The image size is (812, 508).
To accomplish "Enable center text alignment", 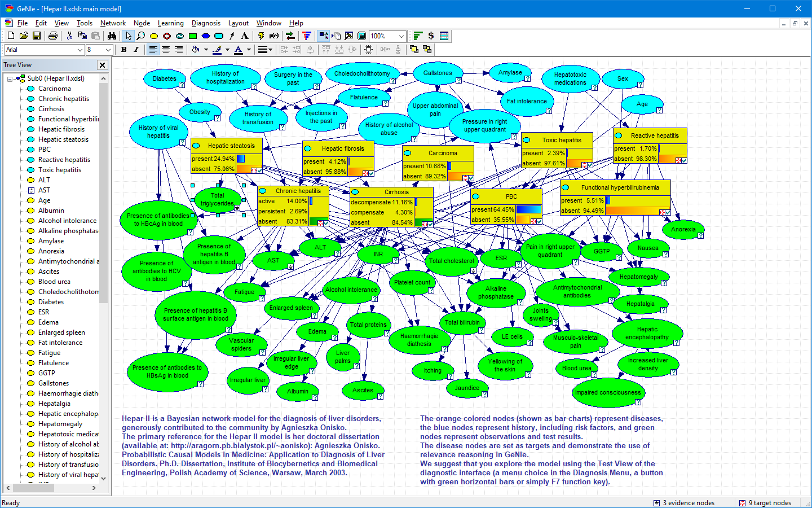I will pyautogui.click(x=165, y=50).
